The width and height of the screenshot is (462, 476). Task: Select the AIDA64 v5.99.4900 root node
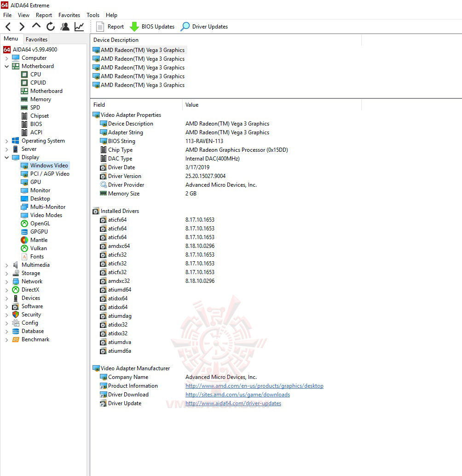pos(35,50)
